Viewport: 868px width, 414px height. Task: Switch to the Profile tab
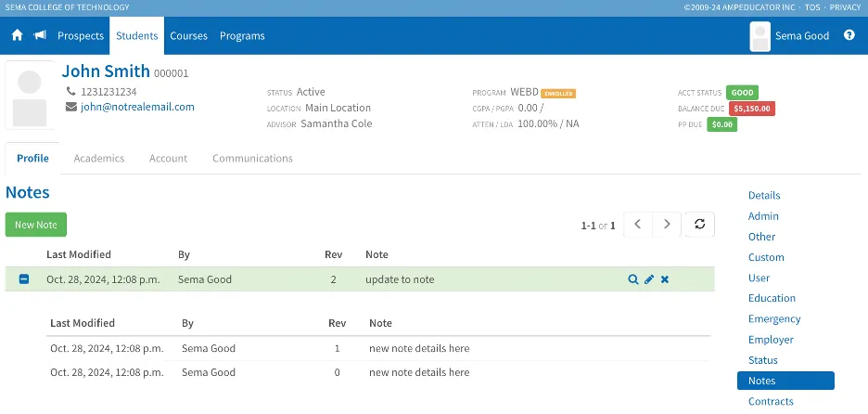click(x=32, y=159)
